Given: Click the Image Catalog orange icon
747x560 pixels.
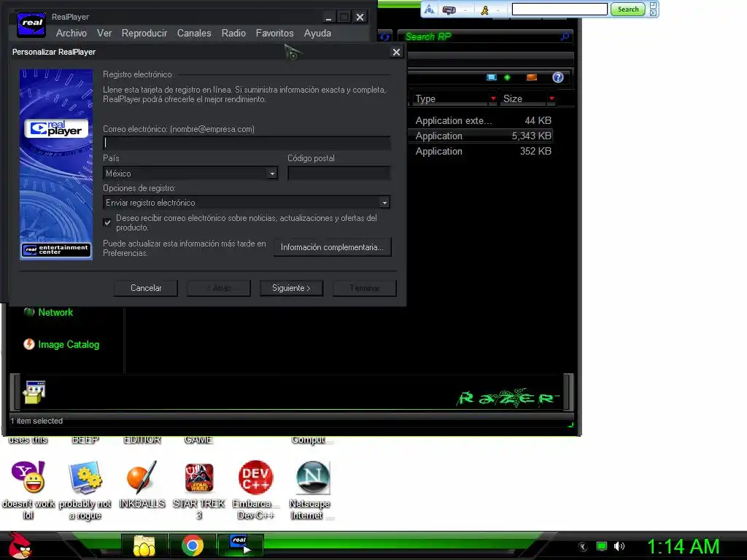Looking at the screenshot, I should click(29, 344).
